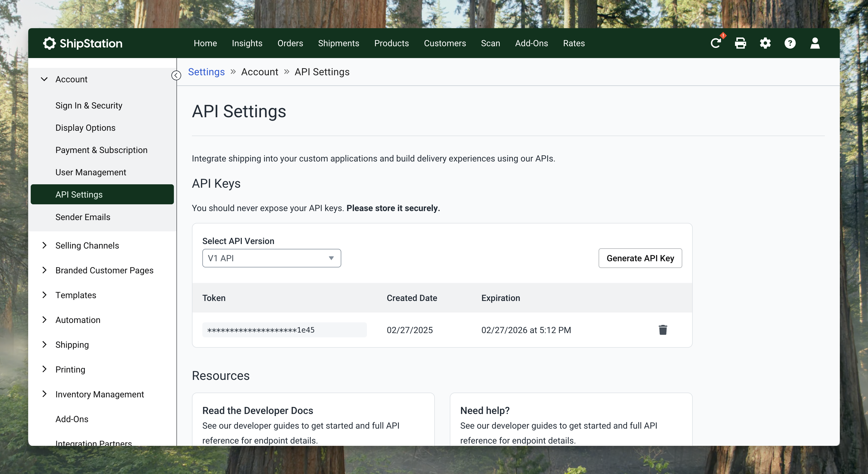Collapse the Account section in sidebar

pos(45,79)
